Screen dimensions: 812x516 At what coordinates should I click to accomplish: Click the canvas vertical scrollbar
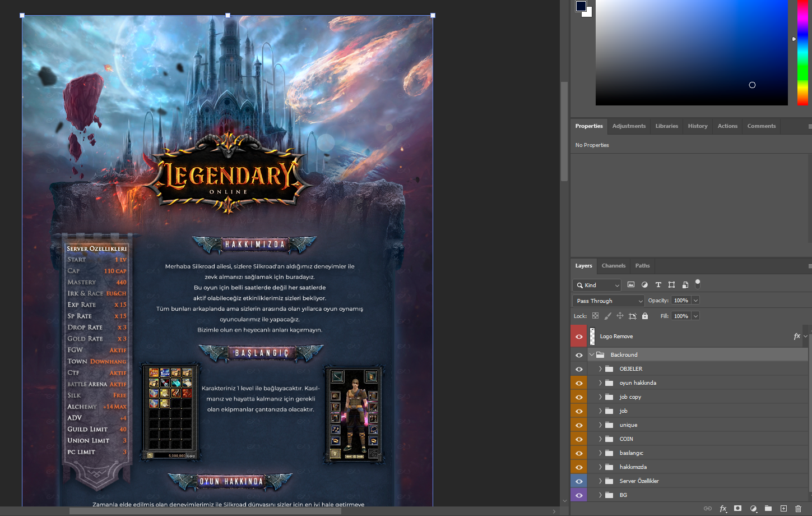coord(564,132)
